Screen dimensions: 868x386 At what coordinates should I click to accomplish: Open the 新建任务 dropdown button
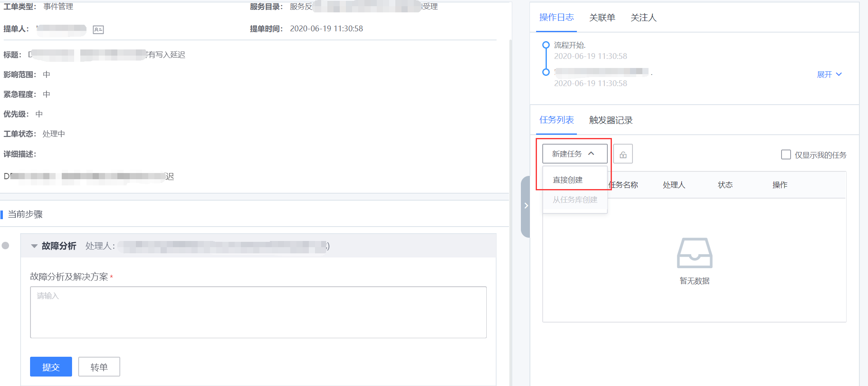tap(574, 154)
